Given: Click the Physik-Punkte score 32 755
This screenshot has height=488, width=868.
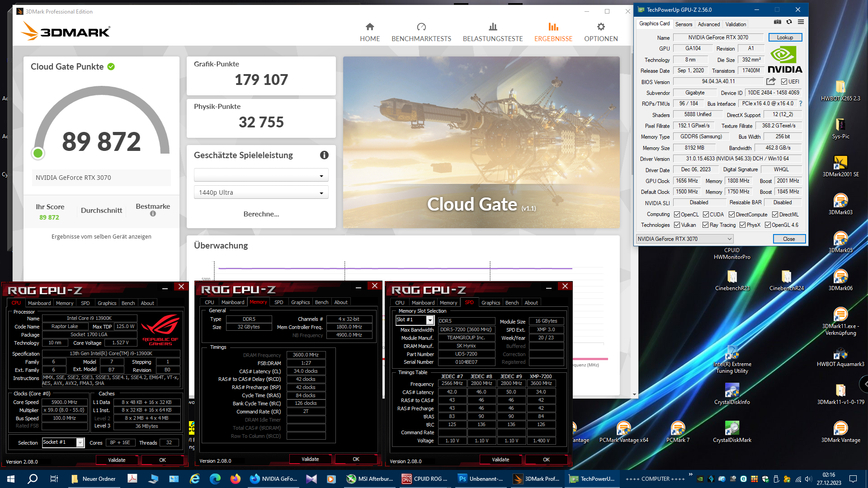Looking at the screenshot, I should 261,122.
